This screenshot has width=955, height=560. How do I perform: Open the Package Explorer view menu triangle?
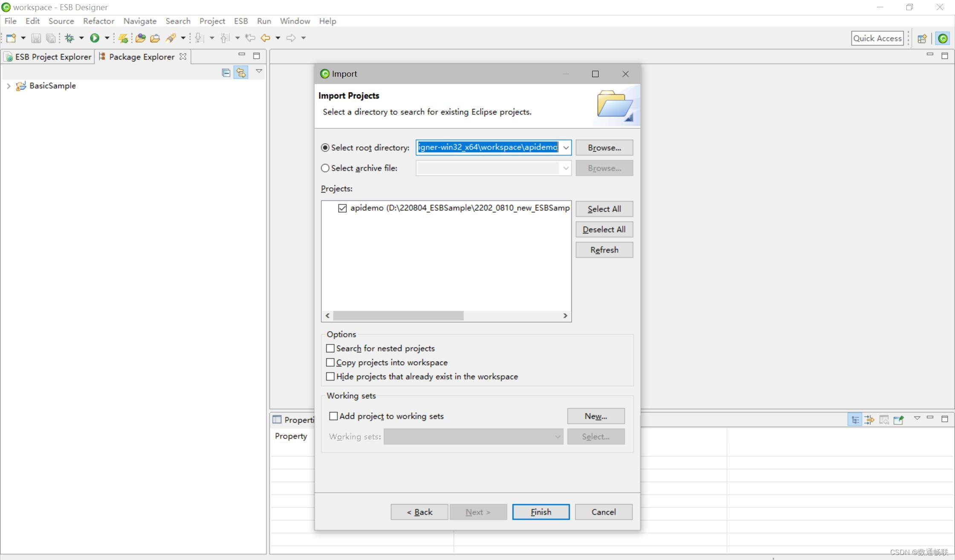(x=259, y=71)
